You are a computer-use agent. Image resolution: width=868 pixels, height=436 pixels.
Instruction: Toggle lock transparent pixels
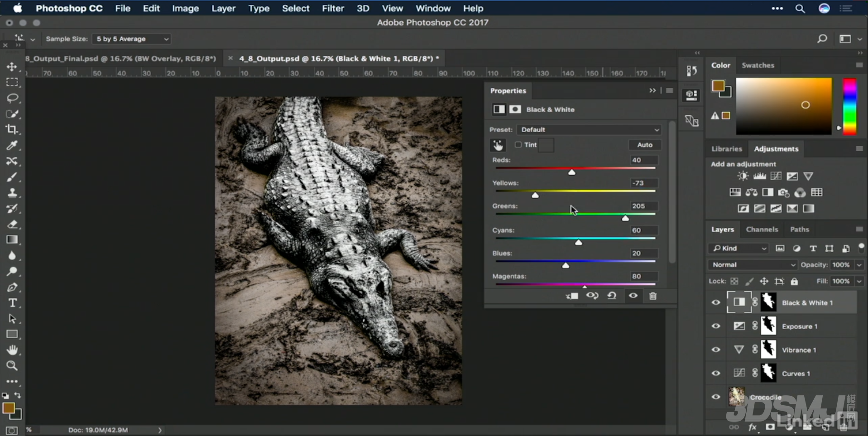click(734, 281)
